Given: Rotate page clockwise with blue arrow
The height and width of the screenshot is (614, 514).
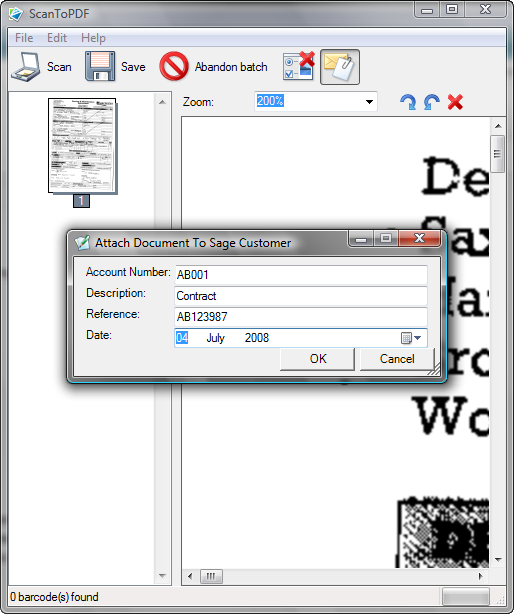Looking at the screenshot, I should (408, 102).
